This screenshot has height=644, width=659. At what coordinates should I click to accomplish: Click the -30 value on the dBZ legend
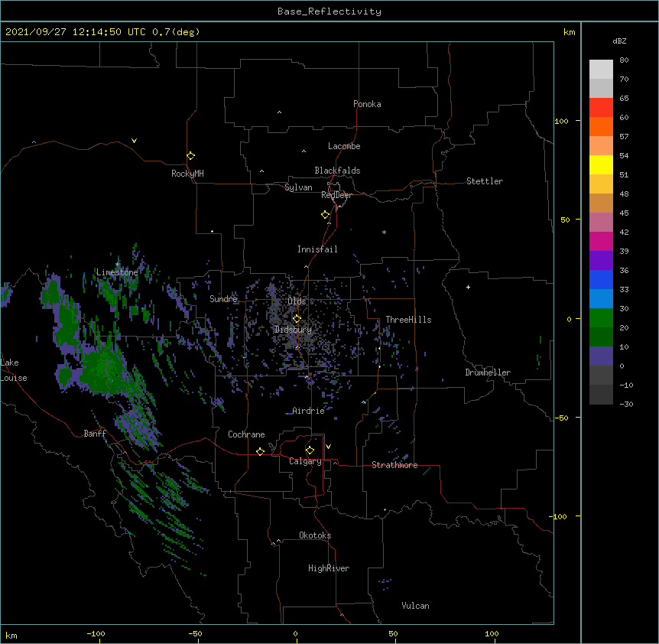click(626, 404)
